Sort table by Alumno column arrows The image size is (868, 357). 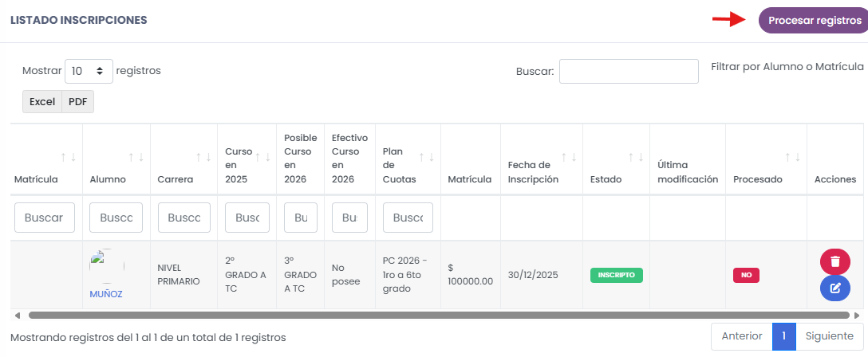pos(136,157)
